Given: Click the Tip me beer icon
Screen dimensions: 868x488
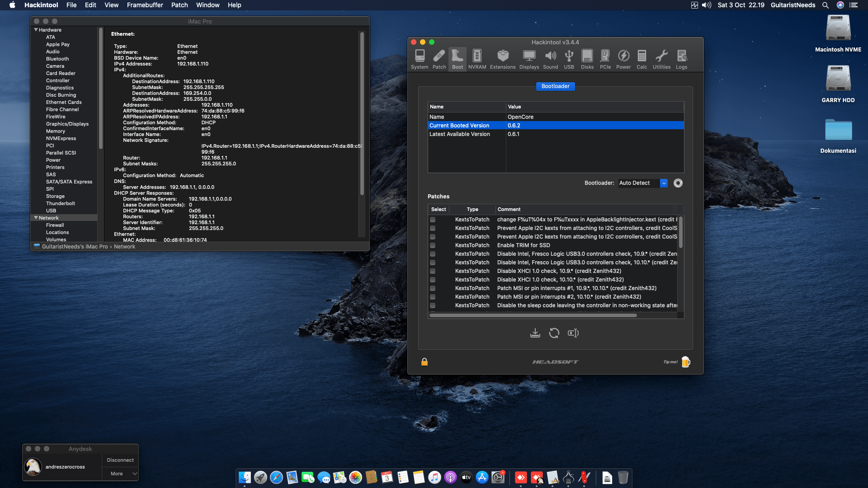Looking at the screenshot, I should 686,362.
